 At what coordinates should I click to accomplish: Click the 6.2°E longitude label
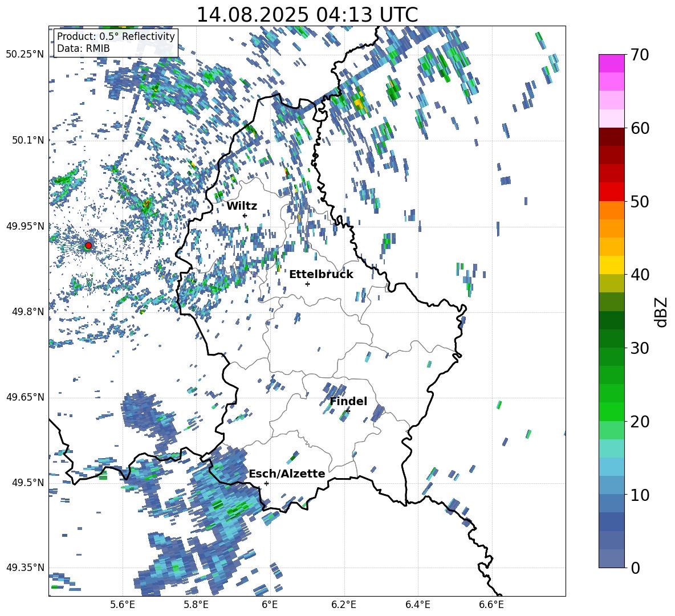[x=344, y=605]
